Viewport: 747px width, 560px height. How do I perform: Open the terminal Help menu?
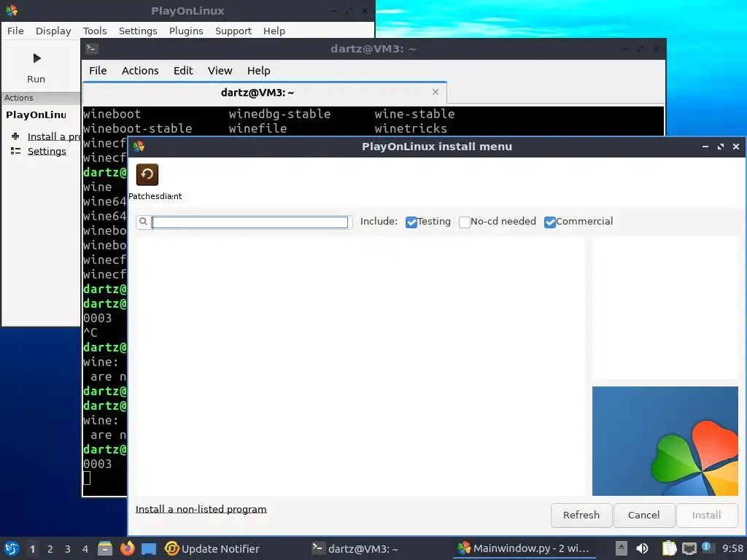coord(258,71)
